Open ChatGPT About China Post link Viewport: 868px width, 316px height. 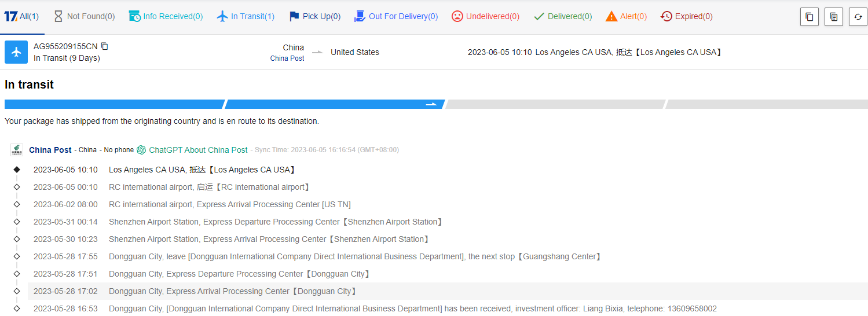198,150
